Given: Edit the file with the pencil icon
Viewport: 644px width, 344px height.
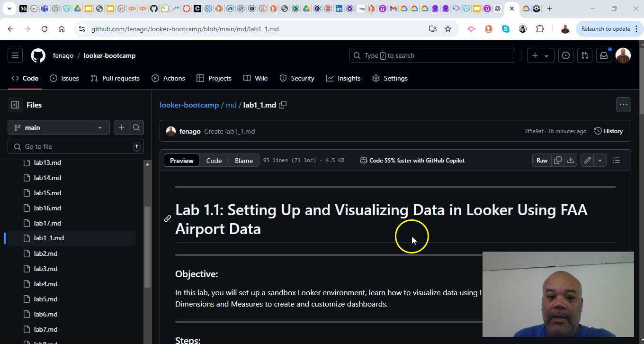Looking at the screenshot, I should (587, 160).
